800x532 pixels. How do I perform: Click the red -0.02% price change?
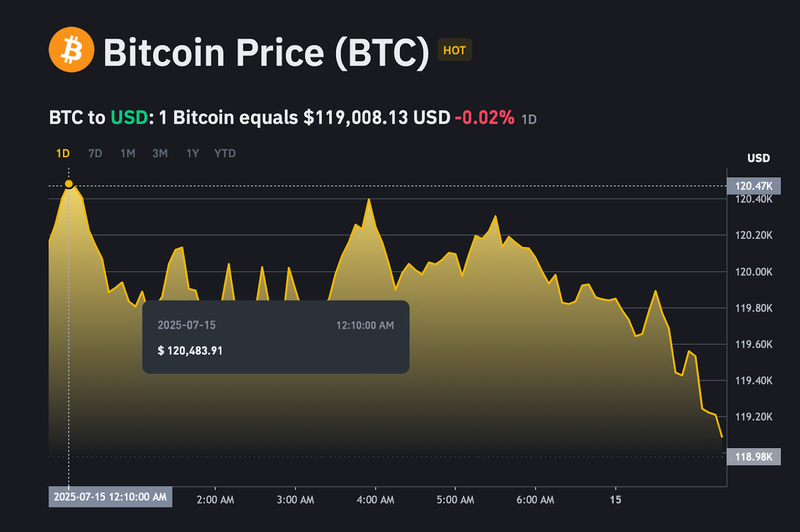[484, 117]
